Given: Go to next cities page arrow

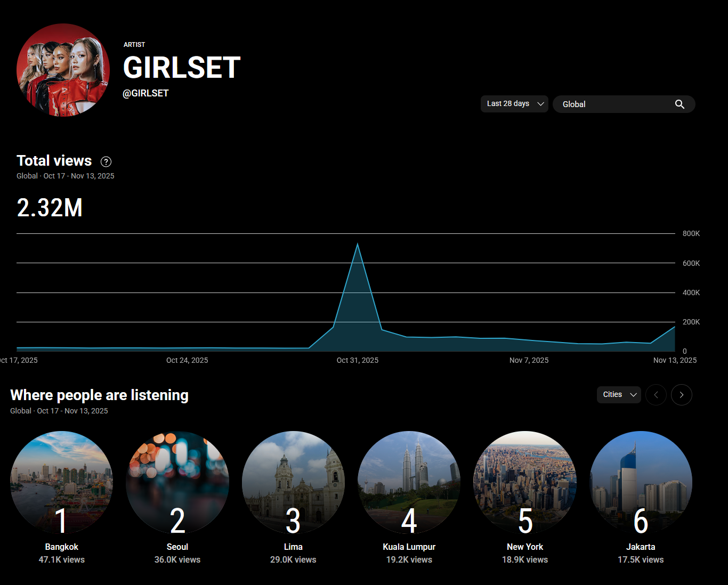Looking at the screenshot, I should (x=682, y=395).
